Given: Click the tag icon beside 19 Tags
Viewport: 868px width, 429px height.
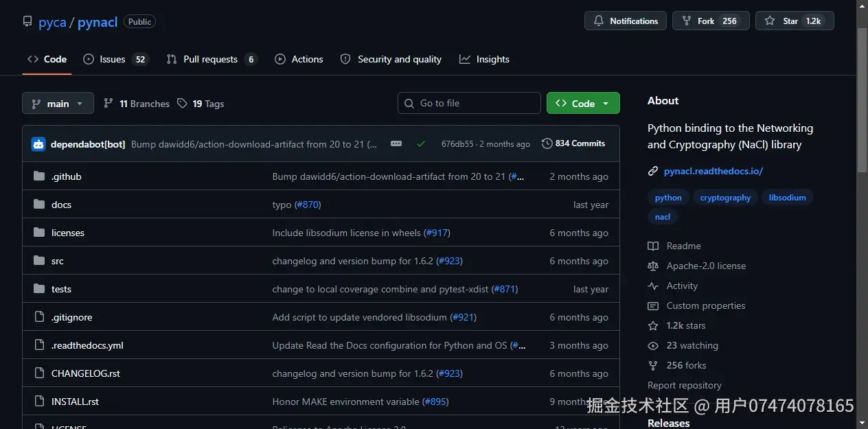Looking at the screenshot, I should 182,104.
